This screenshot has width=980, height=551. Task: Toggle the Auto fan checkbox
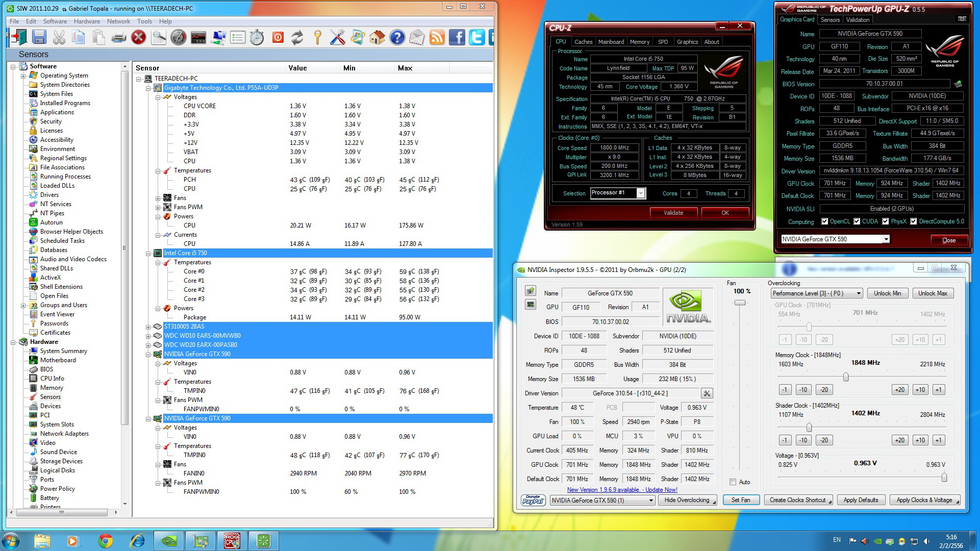coord(733,482)
